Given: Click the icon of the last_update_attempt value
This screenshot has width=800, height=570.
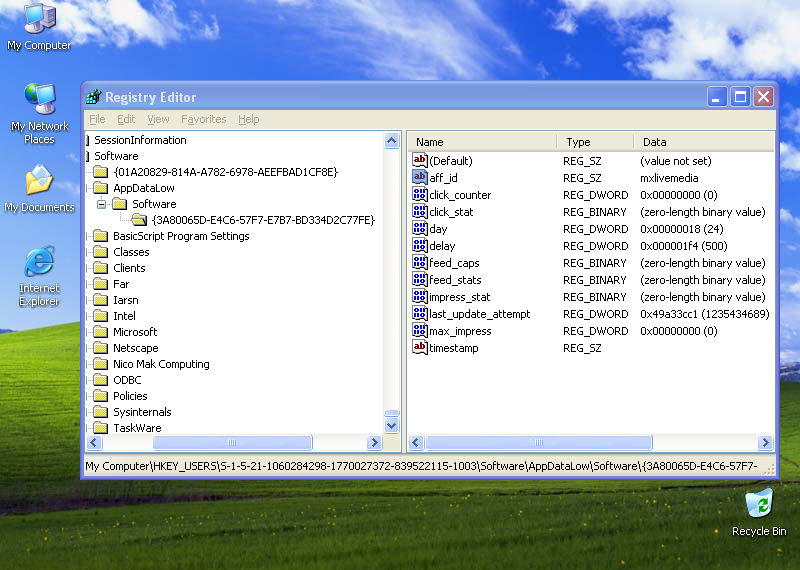Looking at the screenshot, I should pyautogui.click(x=419, y=313).
